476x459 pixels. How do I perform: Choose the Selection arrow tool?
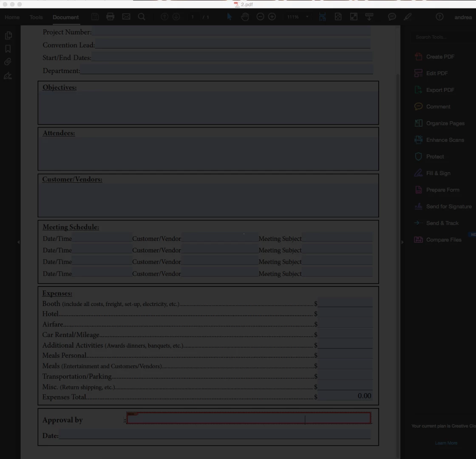click(229, 17)
